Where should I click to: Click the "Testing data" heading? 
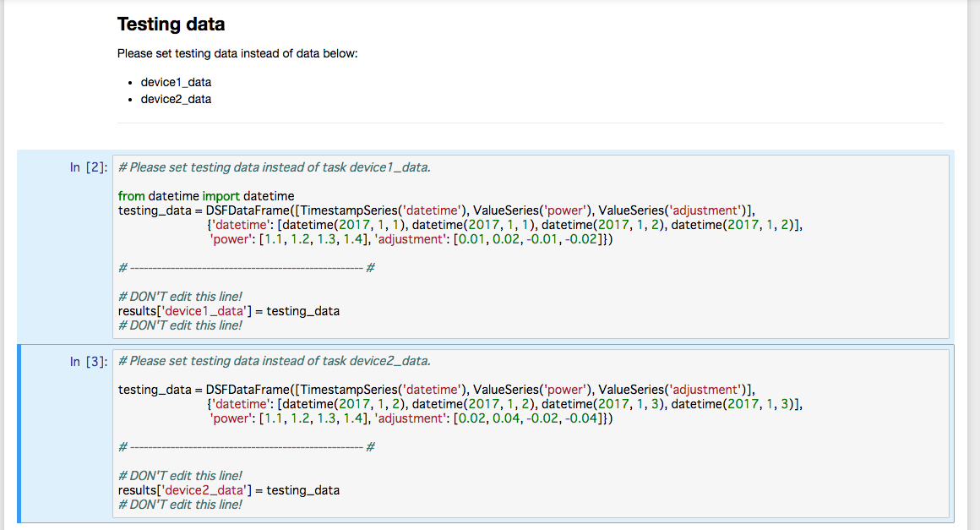[171, 25]
